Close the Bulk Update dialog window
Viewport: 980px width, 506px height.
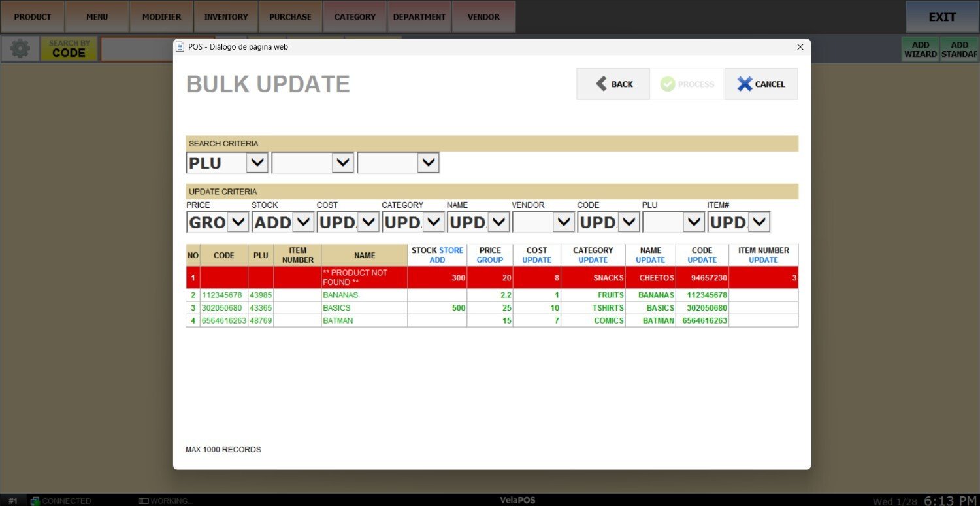pos(800,47)
